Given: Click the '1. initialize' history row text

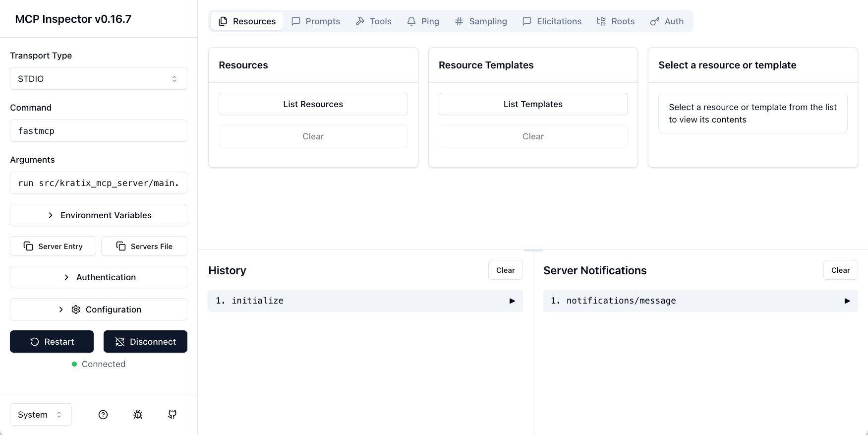Looking at the screenshot, I should 250,301.
